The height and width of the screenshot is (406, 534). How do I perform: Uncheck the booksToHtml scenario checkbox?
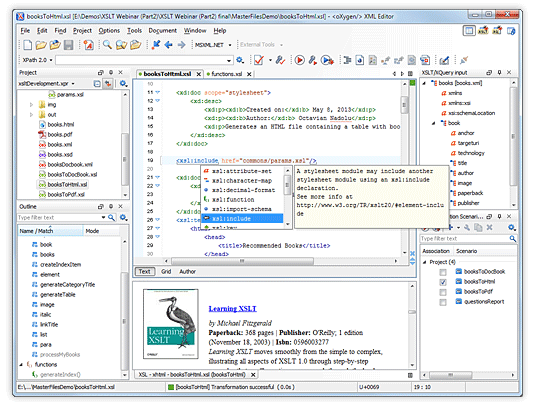pos(443,282)
